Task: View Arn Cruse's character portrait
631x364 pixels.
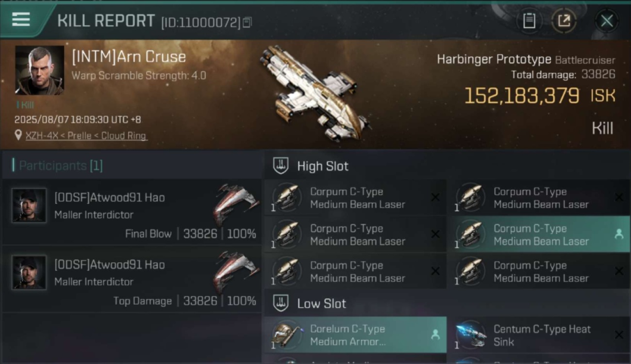Action: pyautogui.click(x=39, y=70)
